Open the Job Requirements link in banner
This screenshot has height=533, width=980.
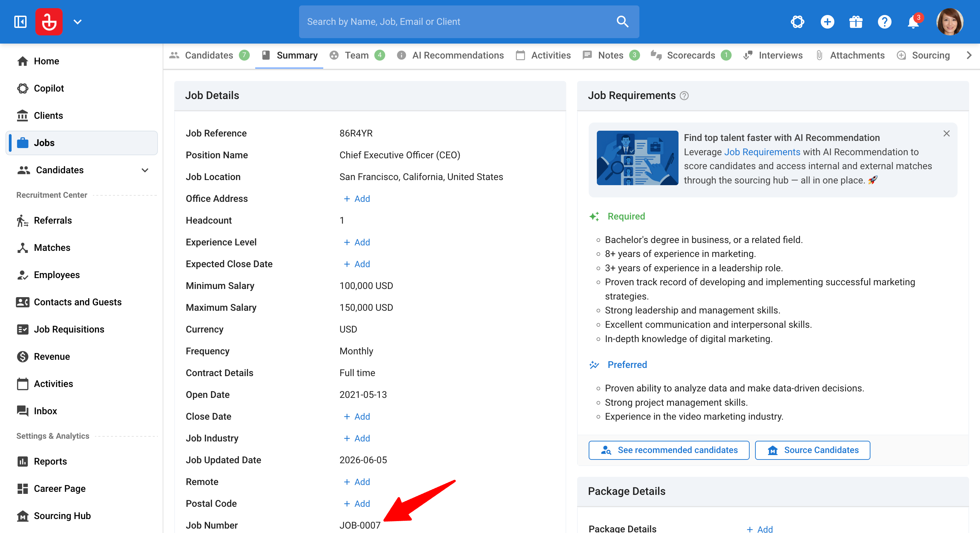[x=762, y=152]
